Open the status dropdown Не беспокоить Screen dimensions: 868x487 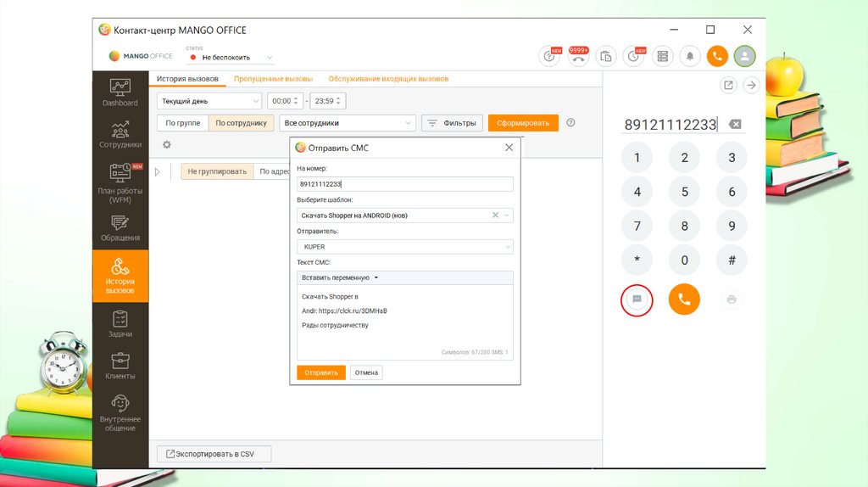pyautogui.click(x=231, y=57)
